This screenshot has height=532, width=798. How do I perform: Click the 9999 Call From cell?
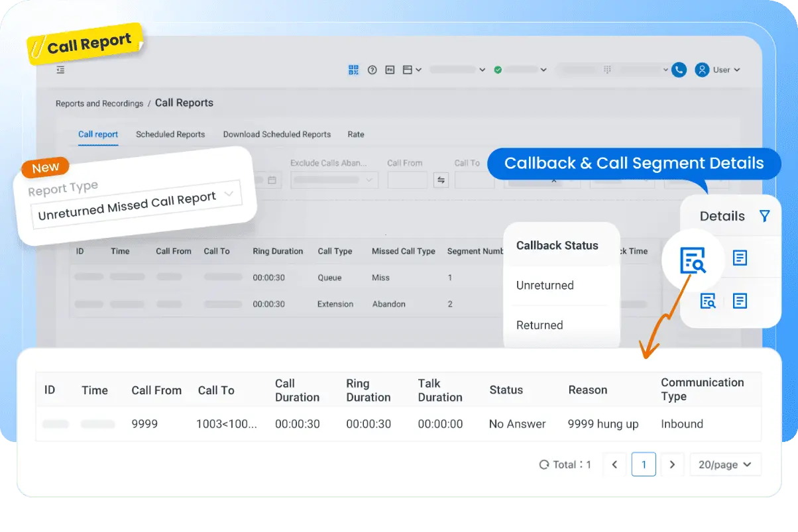[x=144, y=424]
